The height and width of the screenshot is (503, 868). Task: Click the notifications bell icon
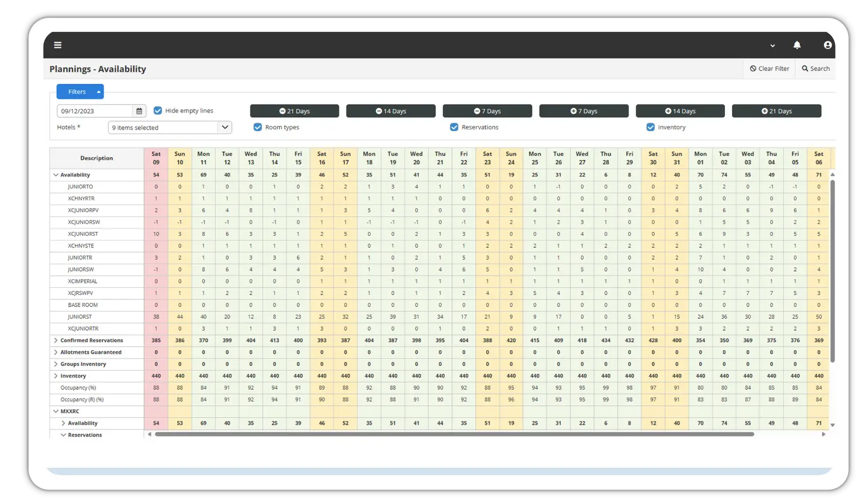797,45
